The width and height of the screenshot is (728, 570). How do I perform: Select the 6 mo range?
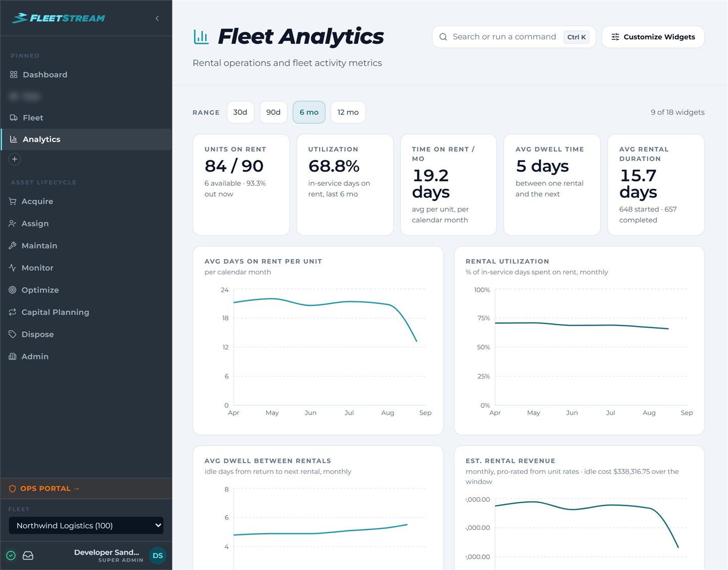(309, 112)
